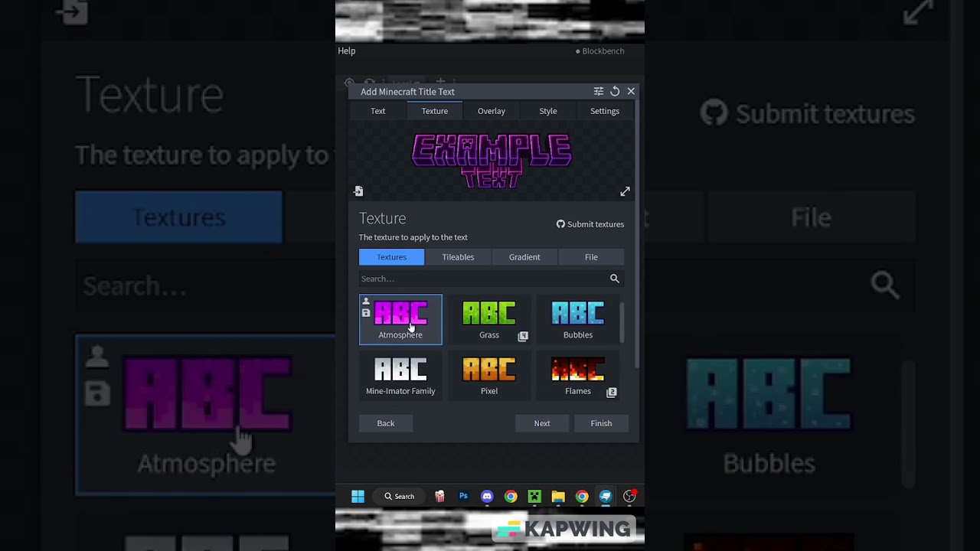Select the Textures source tab
Screen dimensions: 980x551
391,257
